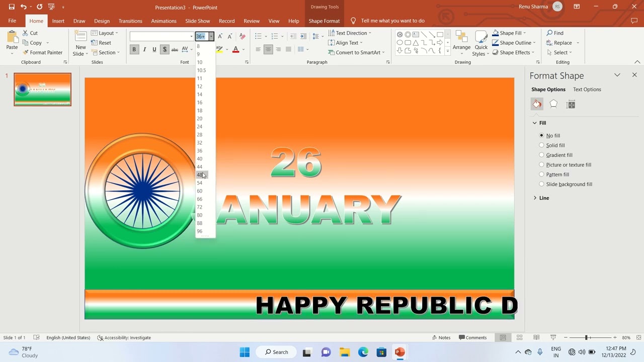This screenshot has width=644, height=362.
Task: Open Size & Properties icon in Format Shape
Action: (x=571, y=104)
